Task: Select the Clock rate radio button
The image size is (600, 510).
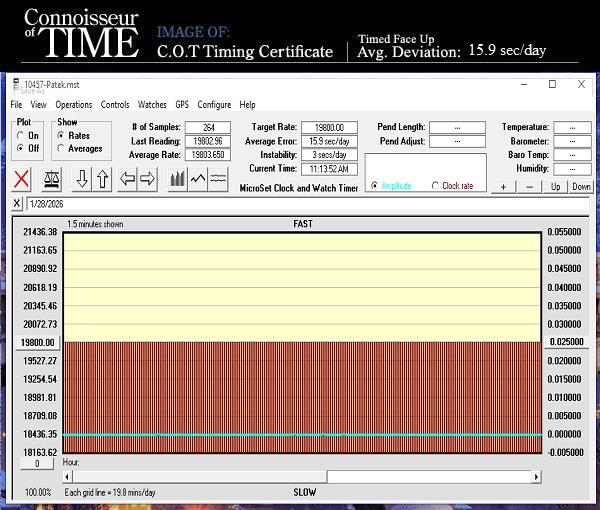Action: (x=435, y=186)
